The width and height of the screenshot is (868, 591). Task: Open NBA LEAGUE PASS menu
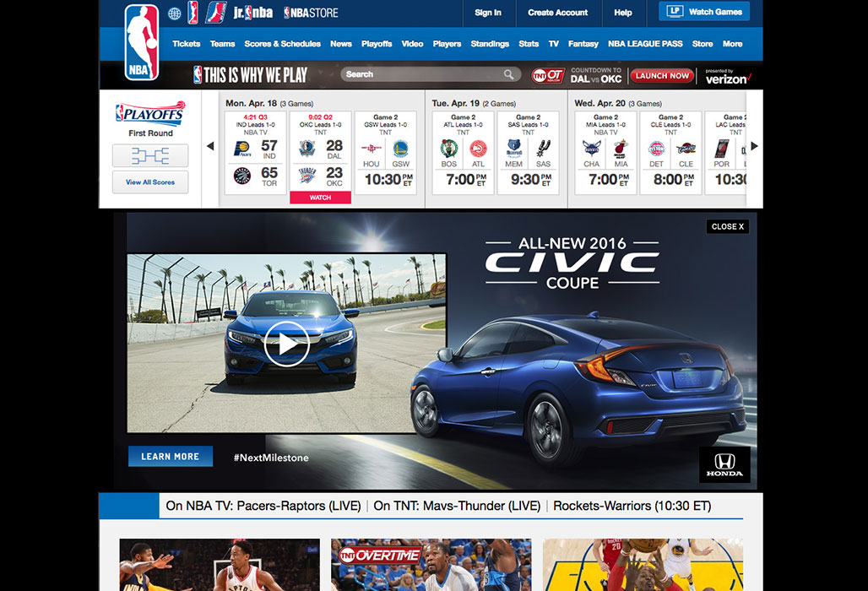pos(645,44)
